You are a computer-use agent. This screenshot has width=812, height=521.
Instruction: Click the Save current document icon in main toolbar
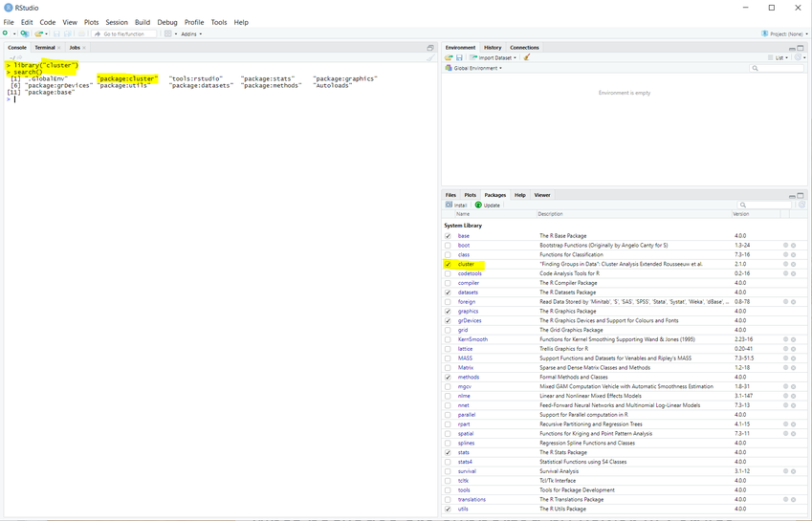click(56, 33)
